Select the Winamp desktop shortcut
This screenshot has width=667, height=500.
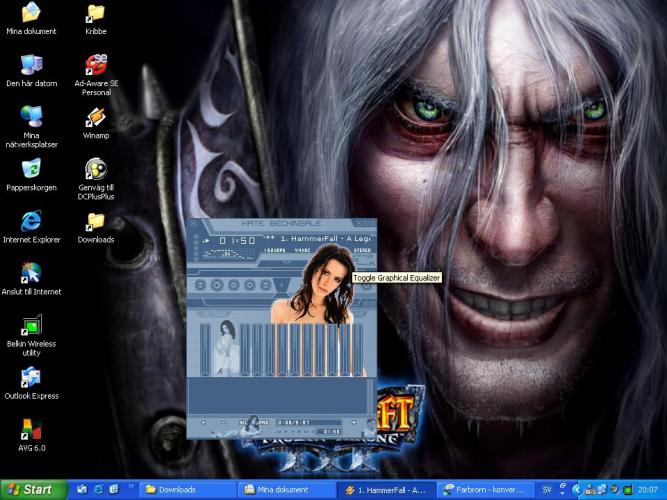pos(96,117)
